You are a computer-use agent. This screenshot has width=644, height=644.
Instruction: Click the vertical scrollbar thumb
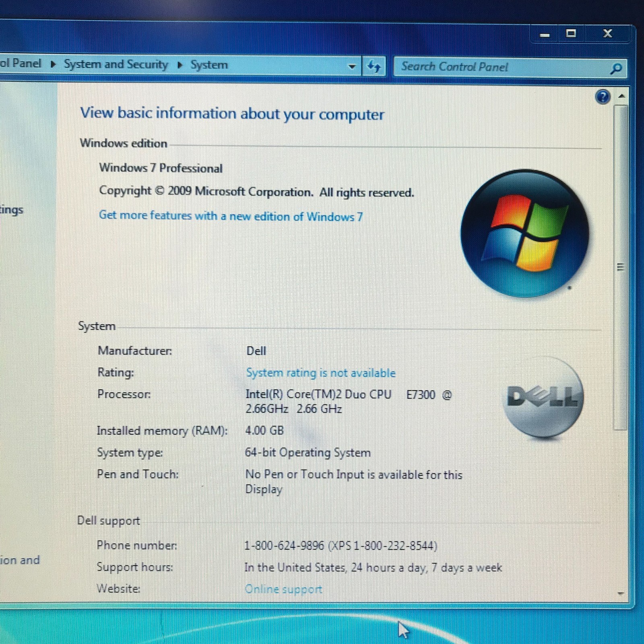(x=620, y=267)
